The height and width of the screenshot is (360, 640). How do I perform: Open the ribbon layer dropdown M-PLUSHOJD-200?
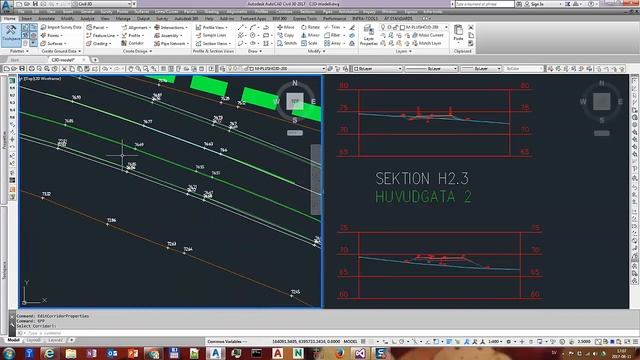(414, 27)
